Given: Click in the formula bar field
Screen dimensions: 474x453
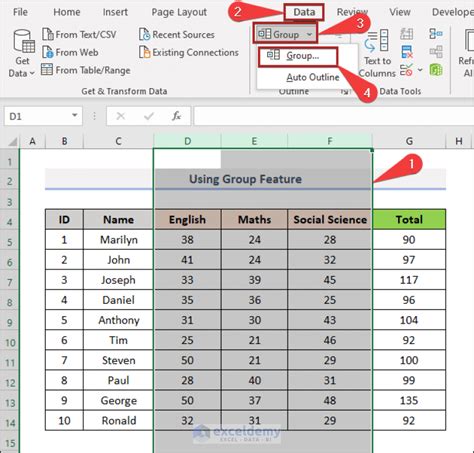Looking at the screenshot, I should point(333,116).
